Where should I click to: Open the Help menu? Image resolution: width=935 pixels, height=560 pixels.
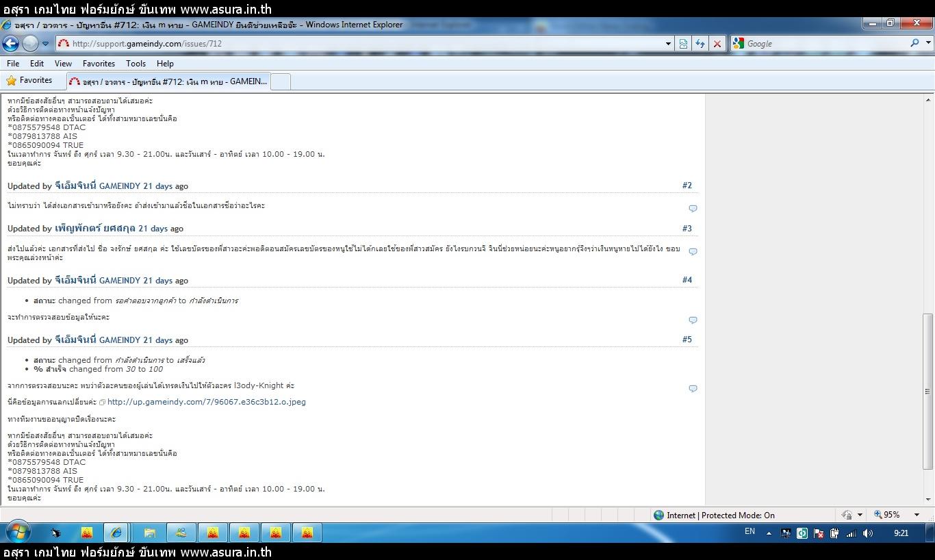coord(165,63)
